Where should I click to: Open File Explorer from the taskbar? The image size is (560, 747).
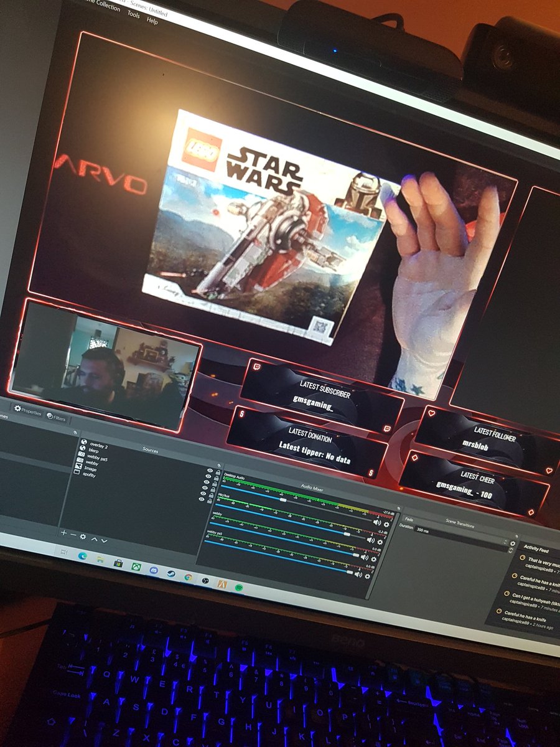click(100, 559)
